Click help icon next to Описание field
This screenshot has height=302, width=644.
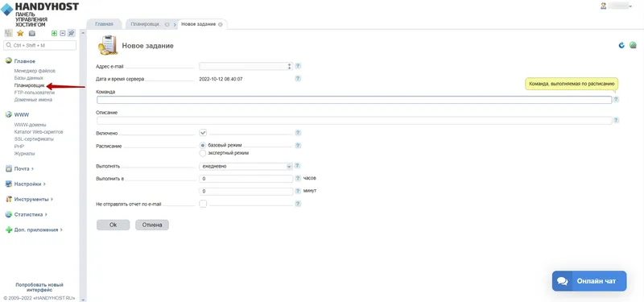(x=616, y=120)
